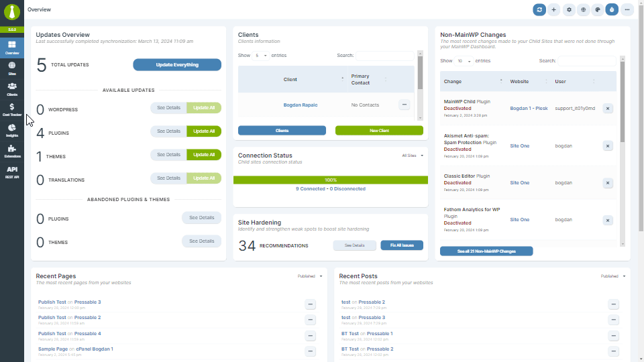Sort changes table by Change column
This screenshot has height=362, width=644.
tap(473, 81)
